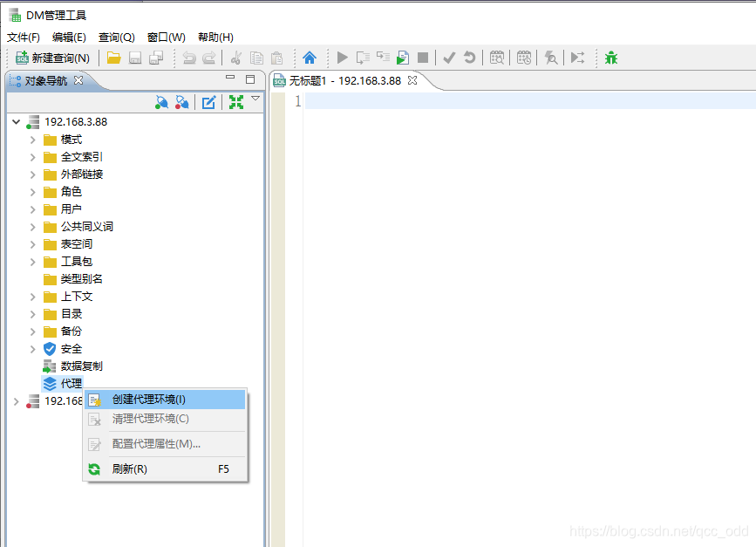
Task: Click the play-with-arrows icon before the bug
Action: 577,58
